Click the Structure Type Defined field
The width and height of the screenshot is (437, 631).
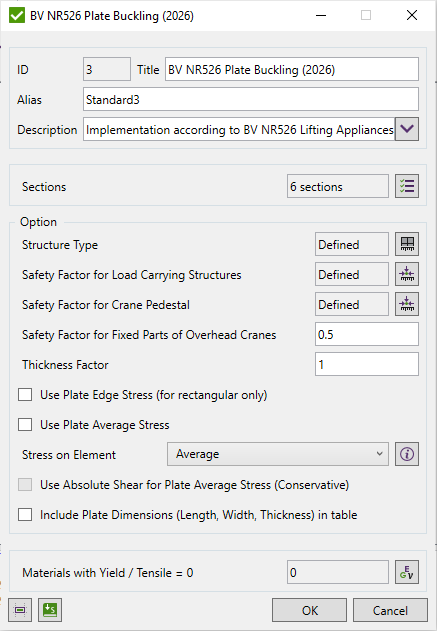352,244
